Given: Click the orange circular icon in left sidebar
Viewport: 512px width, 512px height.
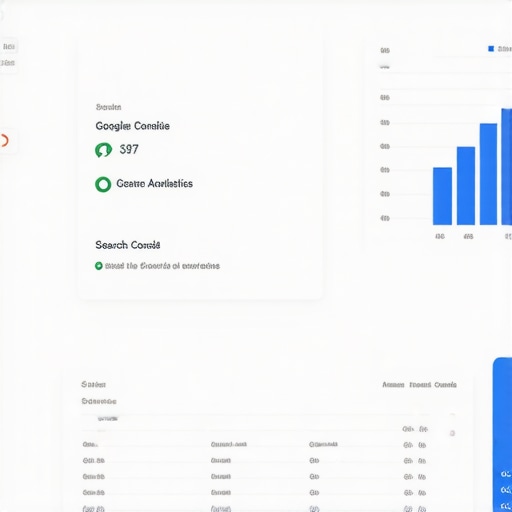Looking at the screenshot, I should coord(4,141).
